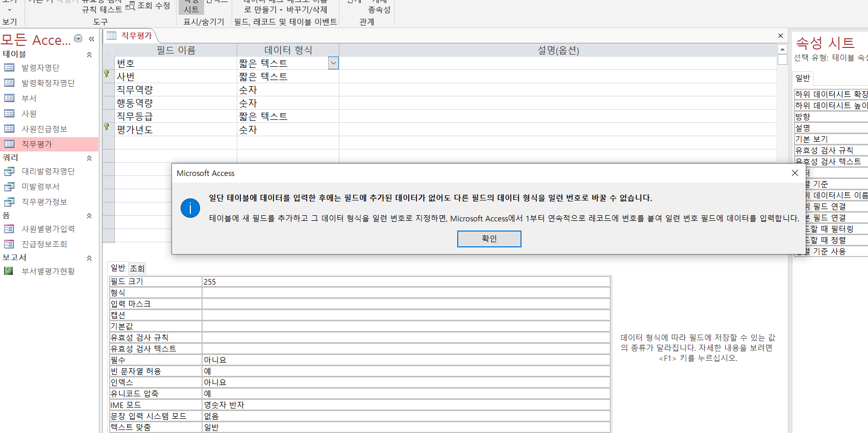Click the 사원별평가입력 form icon
The height and width of the screenshot is (433, 868).
tap(9, 229)
